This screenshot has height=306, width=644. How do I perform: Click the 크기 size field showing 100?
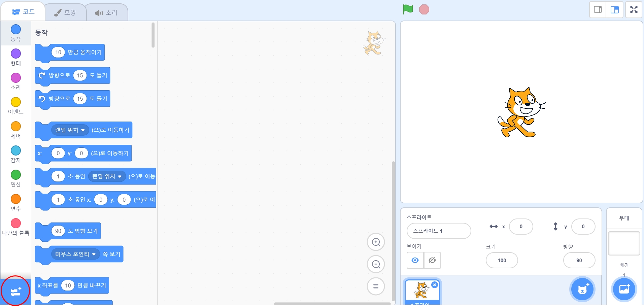[x=502, y=260]
